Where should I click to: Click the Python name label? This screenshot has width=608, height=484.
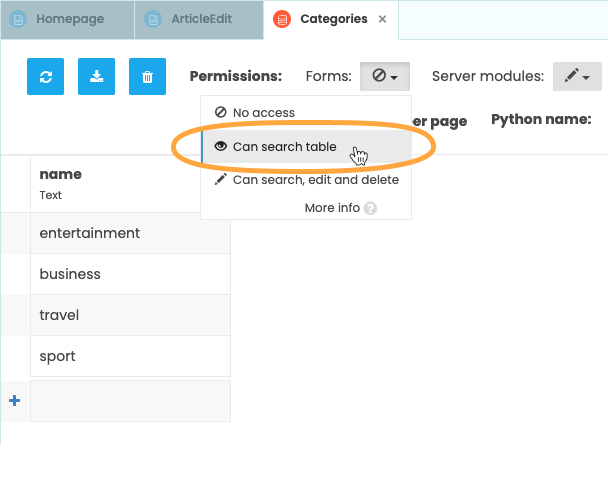point(541,119)
